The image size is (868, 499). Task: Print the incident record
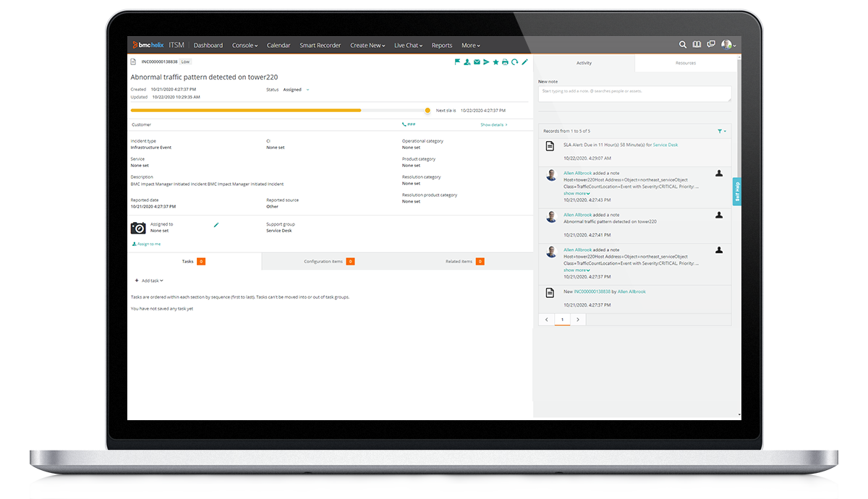505,62
